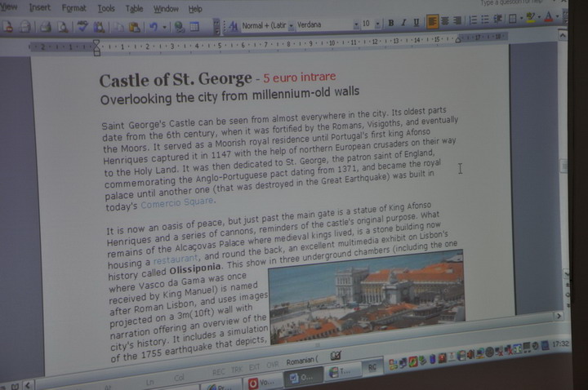Toggle numbered list formatting

click(x=473, y=20)
